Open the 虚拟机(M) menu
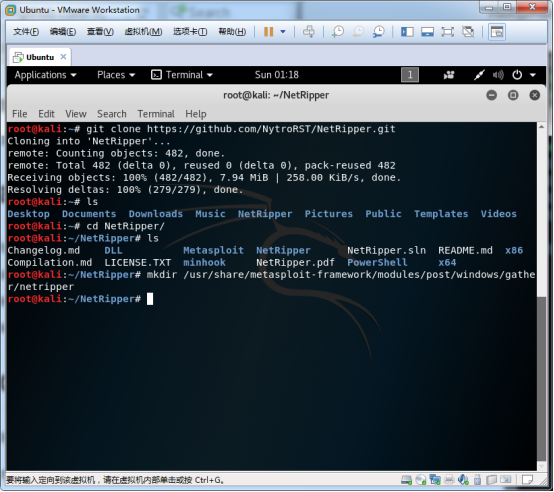 click(x=143, y=32)
